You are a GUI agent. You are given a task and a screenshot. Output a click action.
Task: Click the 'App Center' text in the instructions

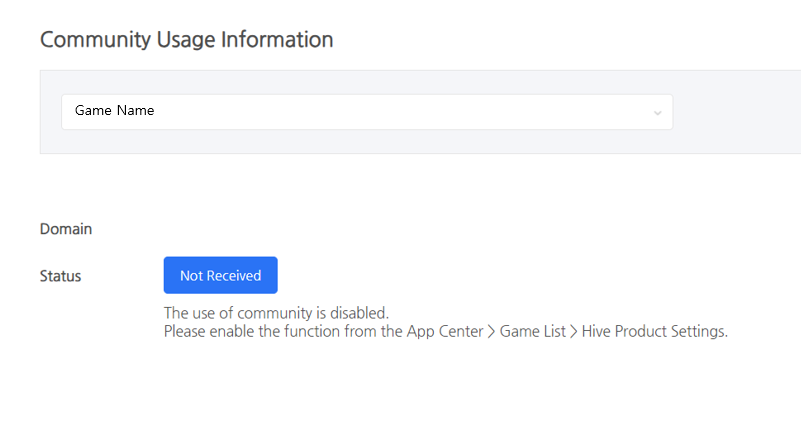click(445, 331)
